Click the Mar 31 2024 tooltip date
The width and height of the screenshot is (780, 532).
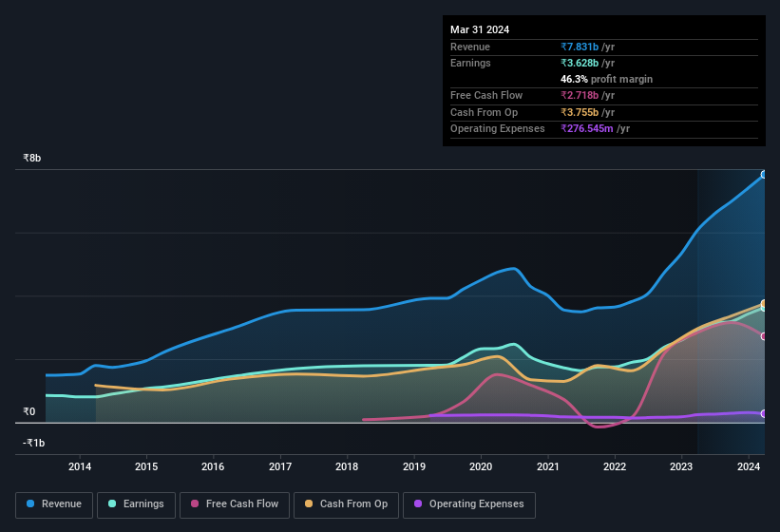480,29
